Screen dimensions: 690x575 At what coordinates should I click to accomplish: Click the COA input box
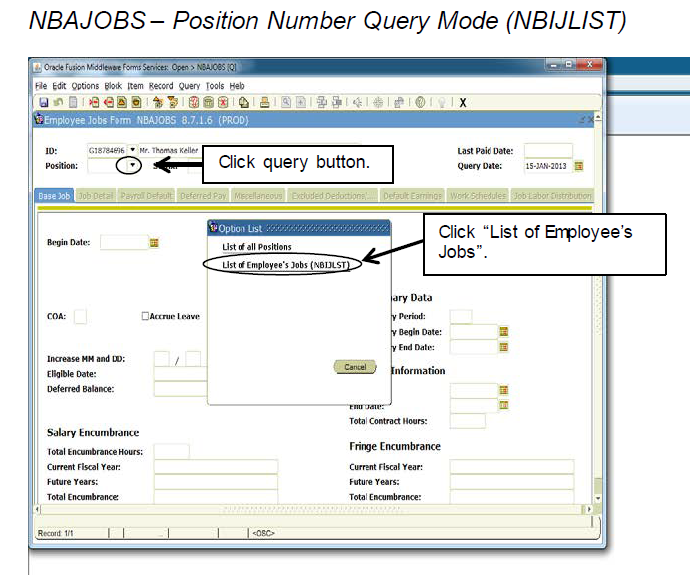tap(80, 316)
